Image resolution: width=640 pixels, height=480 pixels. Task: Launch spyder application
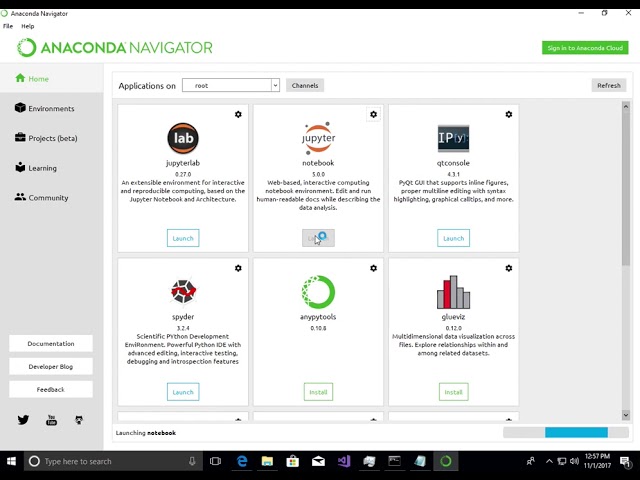click(183, 392)
